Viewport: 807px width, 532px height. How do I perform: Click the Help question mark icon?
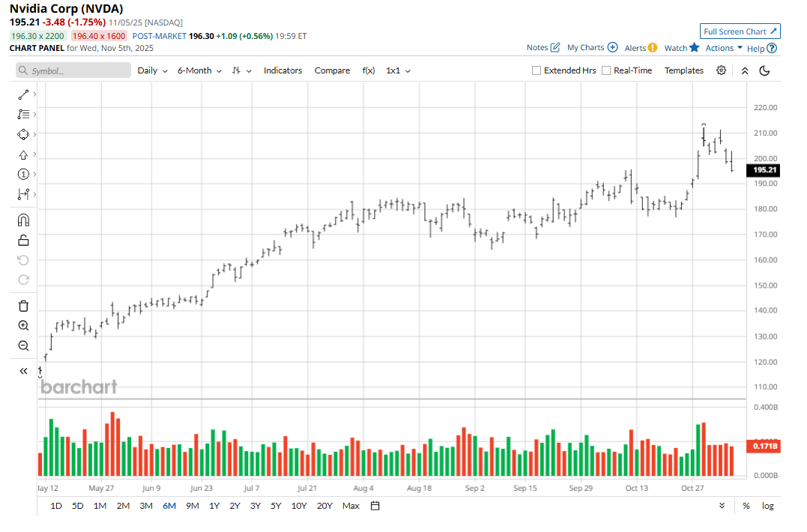tap(772, 49)
